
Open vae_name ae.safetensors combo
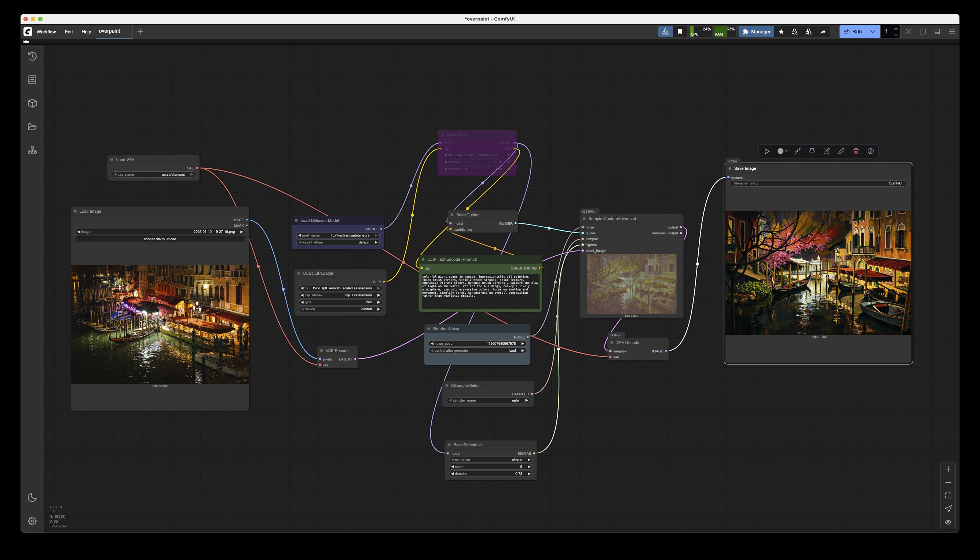(x=153, y=175)
